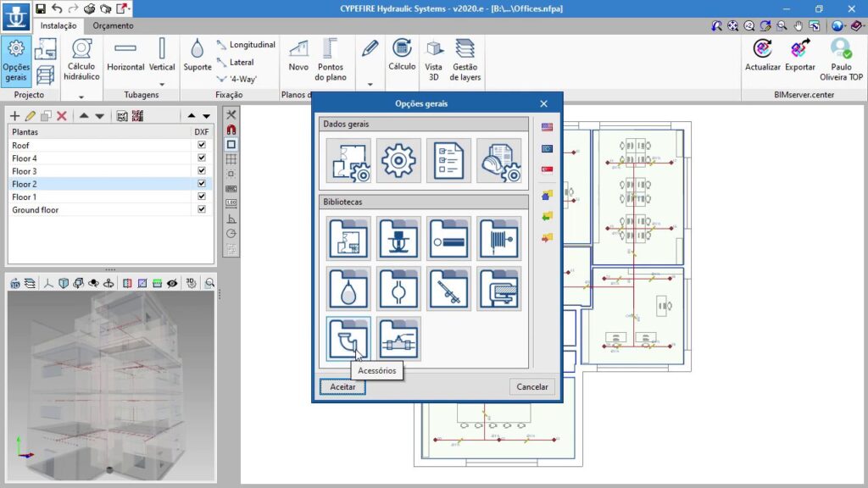This screenshot has height=488, width=868.
Task: Toggle the magnet snap tool
Action: pyautogui.click(x=231, y=130)
